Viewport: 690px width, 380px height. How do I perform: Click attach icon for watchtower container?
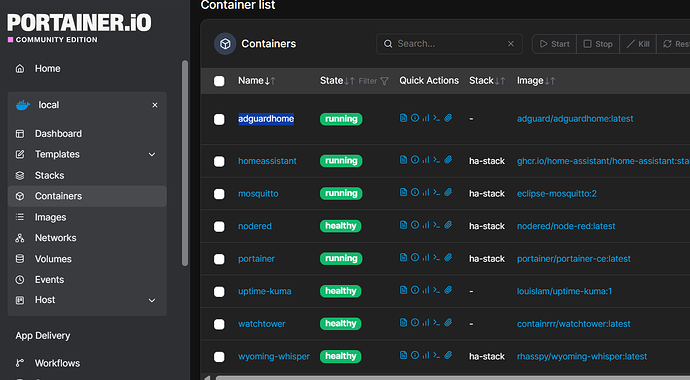click(x=448, y=322)
